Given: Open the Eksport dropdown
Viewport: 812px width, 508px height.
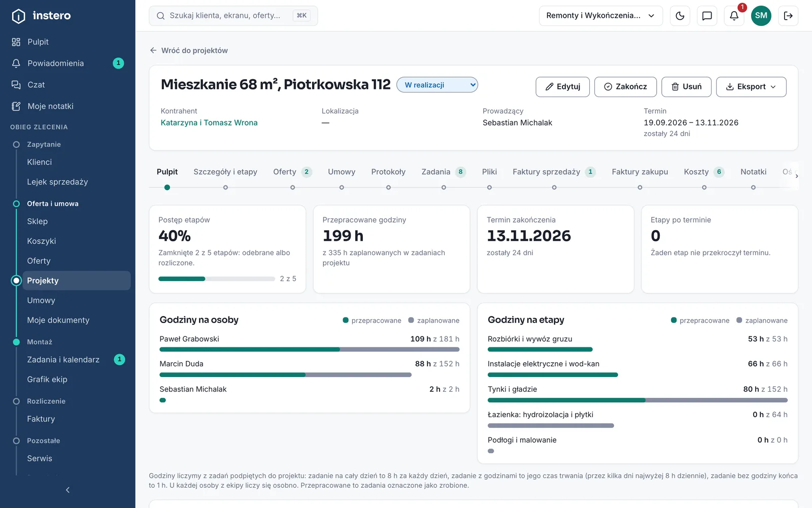Looking at the screenshot, I should (751, 87).
